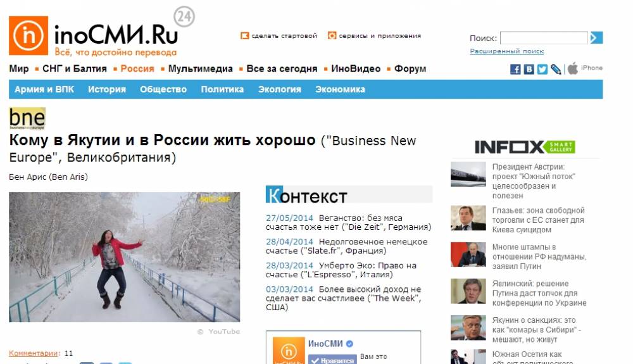Viewport: 633px width, 364px height.
Task: Open the VKontakte icon in header
Action: coord(529,69)
